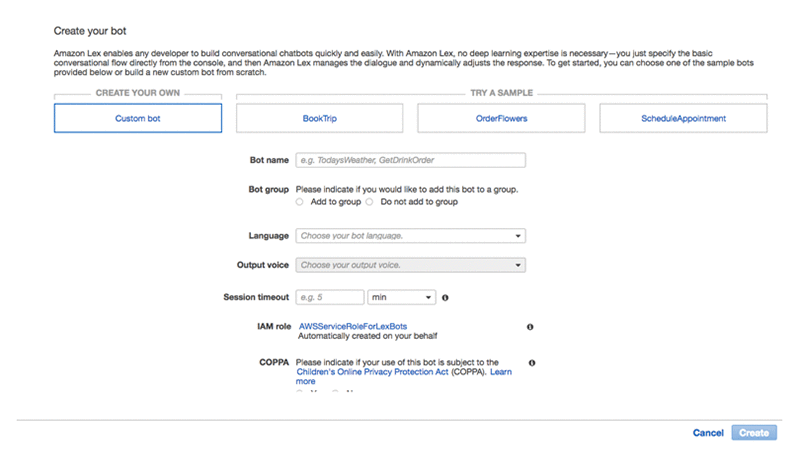Choose the ScheduleAppointment sample
This screenshot has width=800, height=471.
coord(683,118)
